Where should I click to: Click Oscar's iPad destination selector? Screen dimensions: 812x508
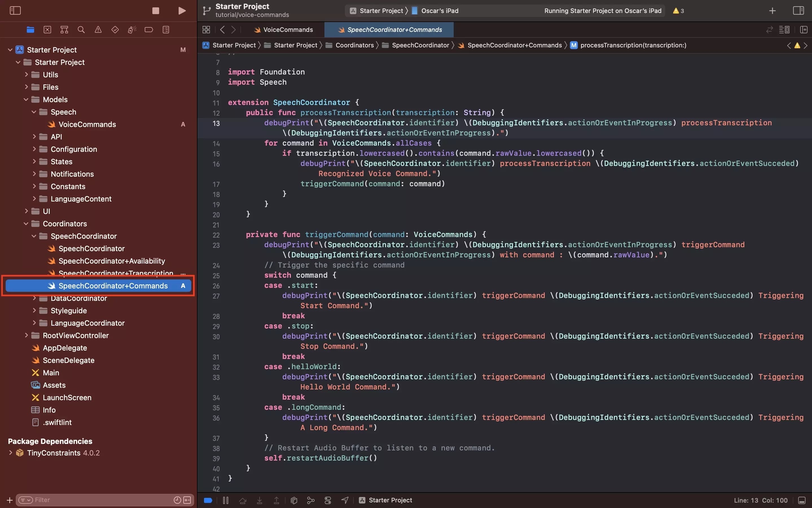[x=439, y=11]
